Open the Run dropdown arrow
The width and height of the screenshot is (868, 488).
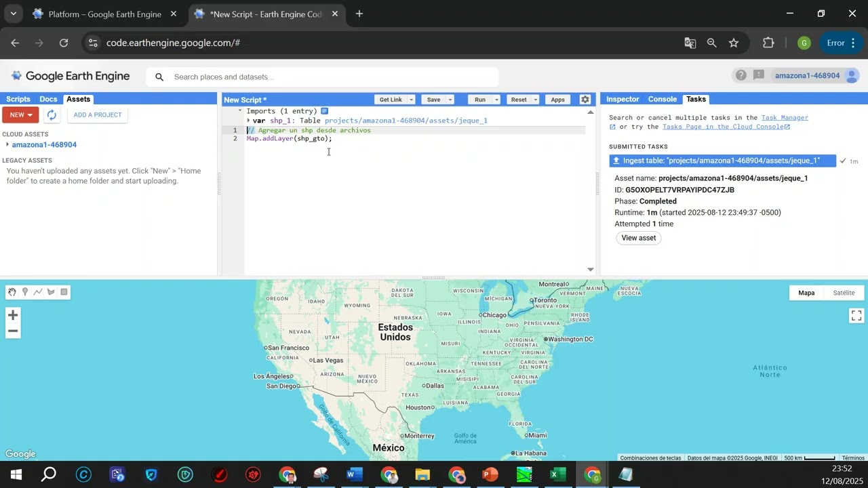(x=496, y=100)
